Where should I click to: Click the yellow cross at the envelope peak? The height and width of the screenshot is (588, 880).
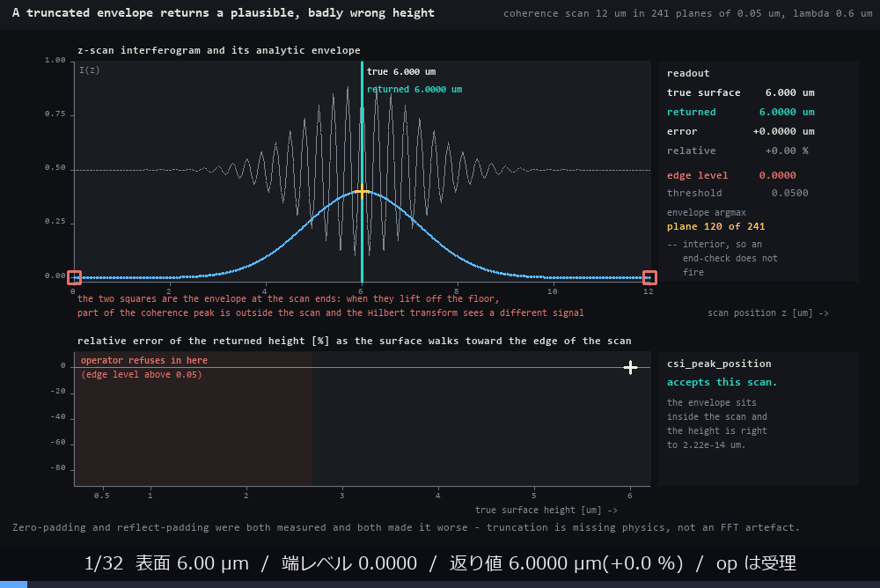[362, 192]
